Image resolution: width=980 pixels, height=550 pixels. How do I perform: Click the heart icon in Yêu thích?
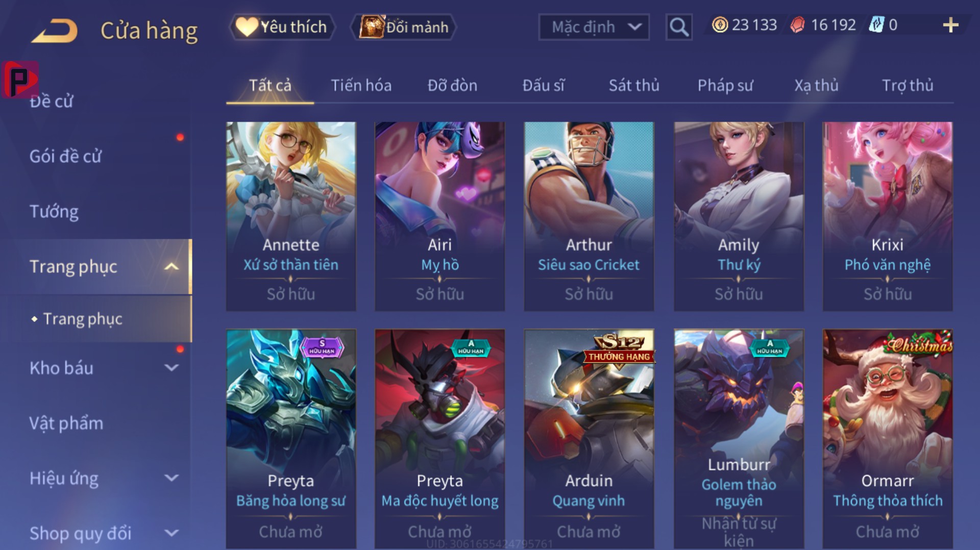[x=247, y=27]
